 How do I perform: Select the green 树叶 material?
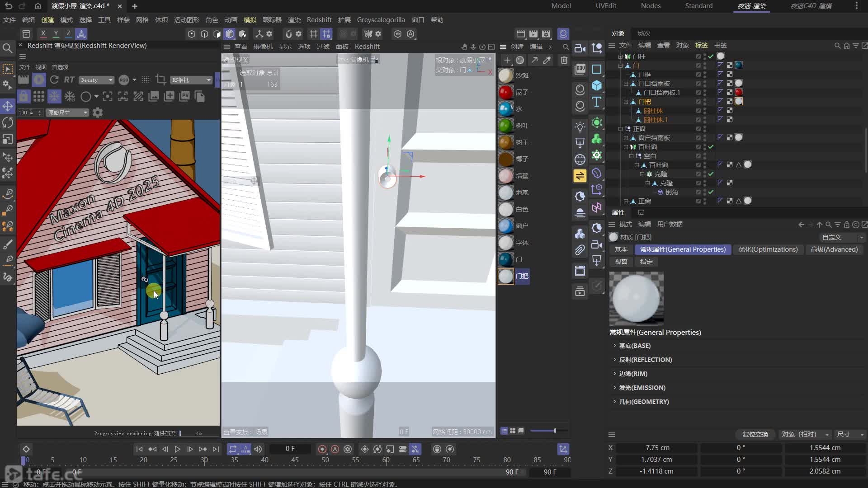tap(506, 126)
